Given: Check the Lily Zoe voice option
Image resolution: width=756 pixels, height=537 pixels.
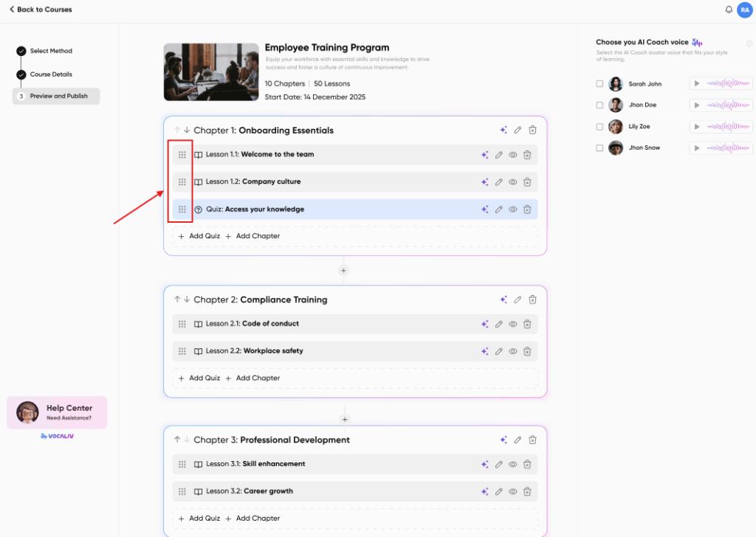Looking at the screenshot, I should coord(599,127).
